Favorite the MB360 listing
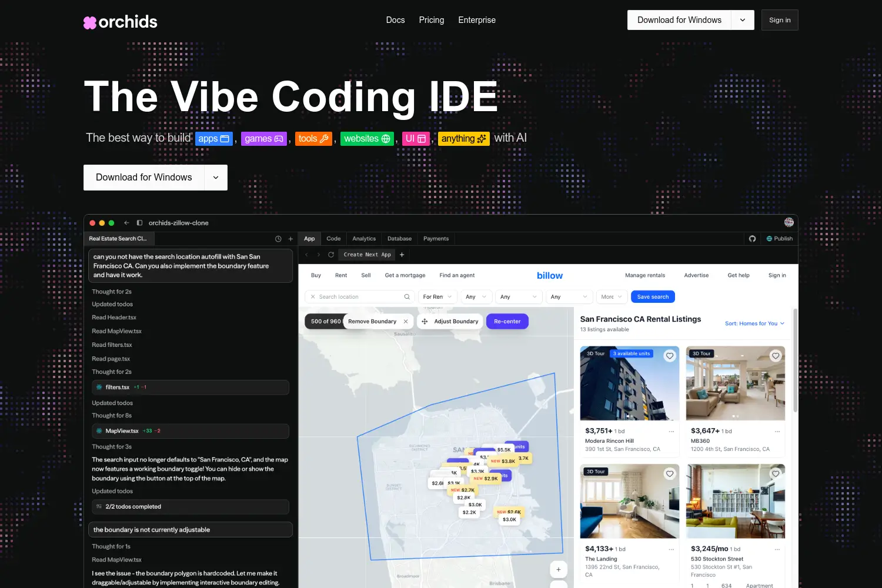The width and height of the screenshot is (882, 588). (x=776, y=356)
